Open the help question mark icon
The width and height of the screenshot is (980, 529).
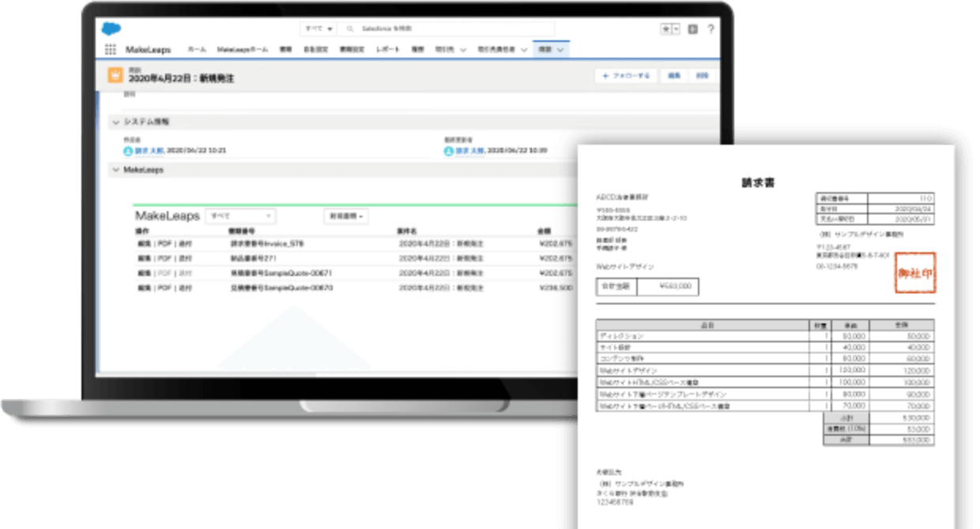click(x=710, y=29)
